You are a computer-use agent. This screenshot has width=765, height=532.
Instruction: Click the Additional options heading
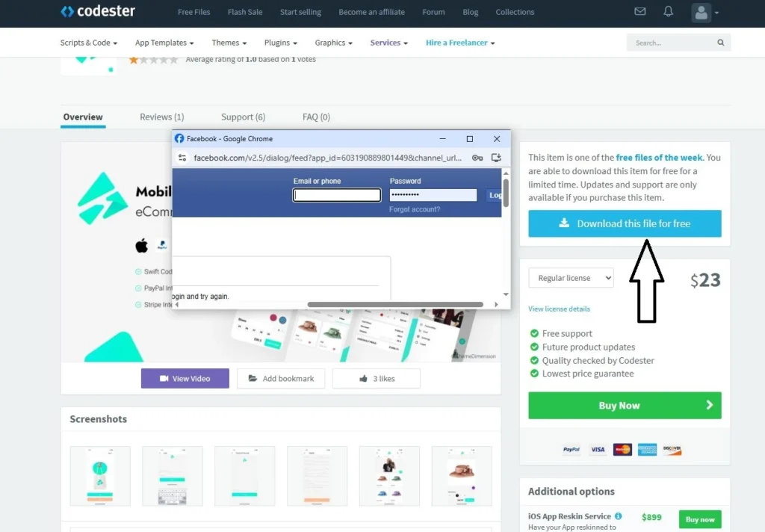point(572,492)
